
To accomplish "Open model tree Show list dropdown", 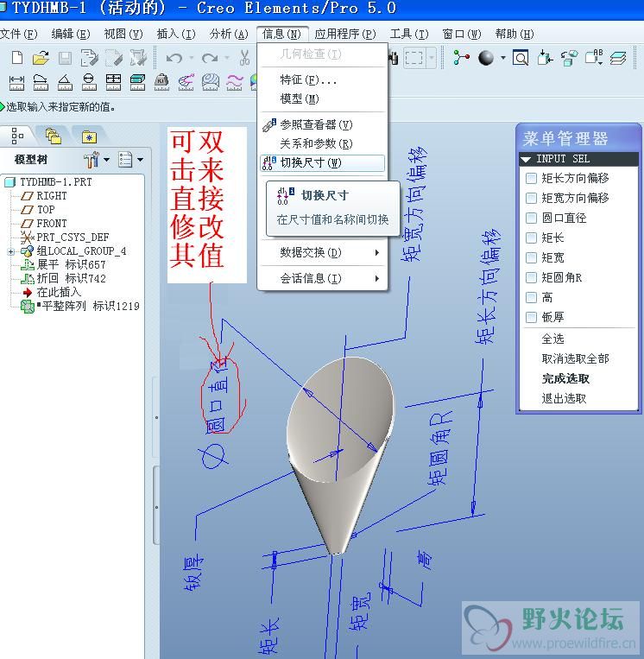I will (140, 160).
